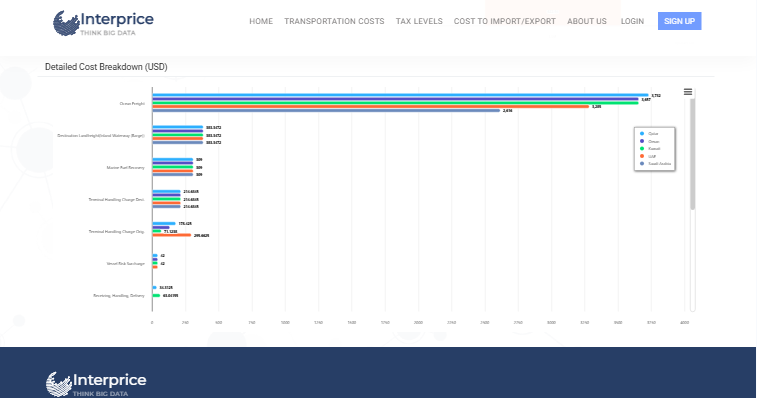
Task: Toggle the UAE series in the legend
Action: (648, 156)
